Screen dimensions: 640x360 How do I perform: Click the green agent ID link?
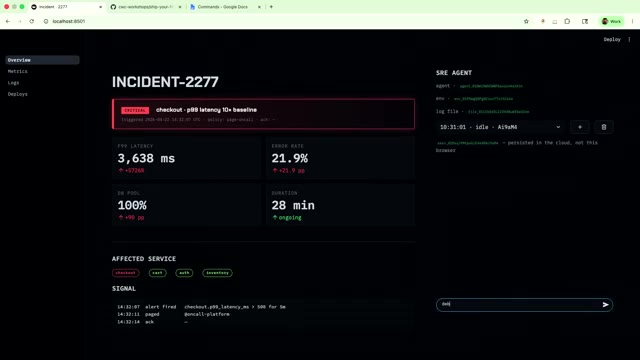coord(491,86)
